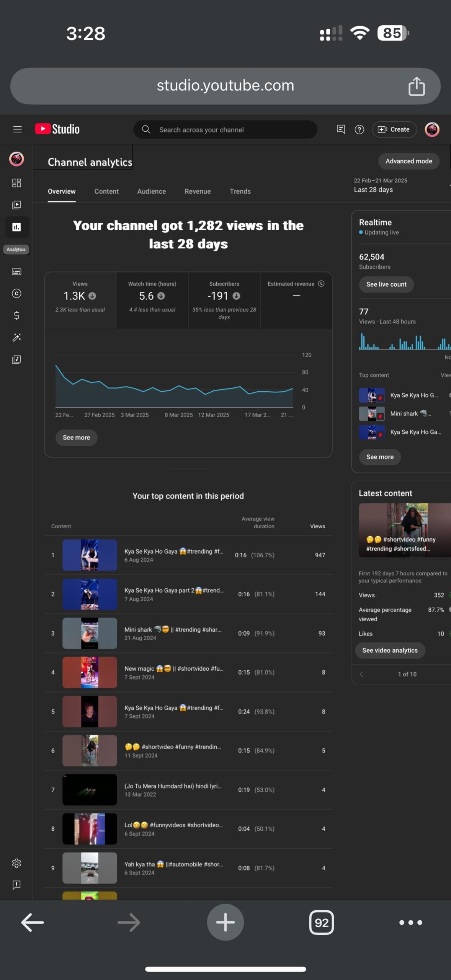
Task: Open the Content icon in sidebar
Action: pyautogui.click(x=16, y=205)
